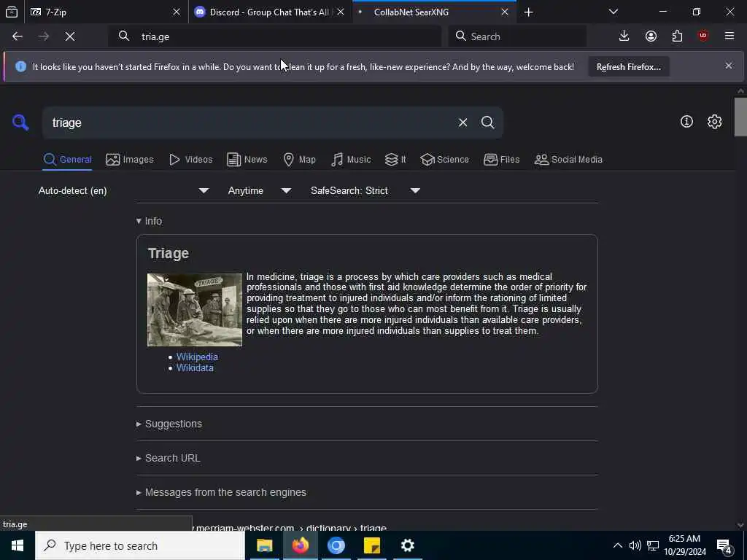Switch to the Map category
The image size is (747, 560).
pyautogui.click(x=299, y=160)
